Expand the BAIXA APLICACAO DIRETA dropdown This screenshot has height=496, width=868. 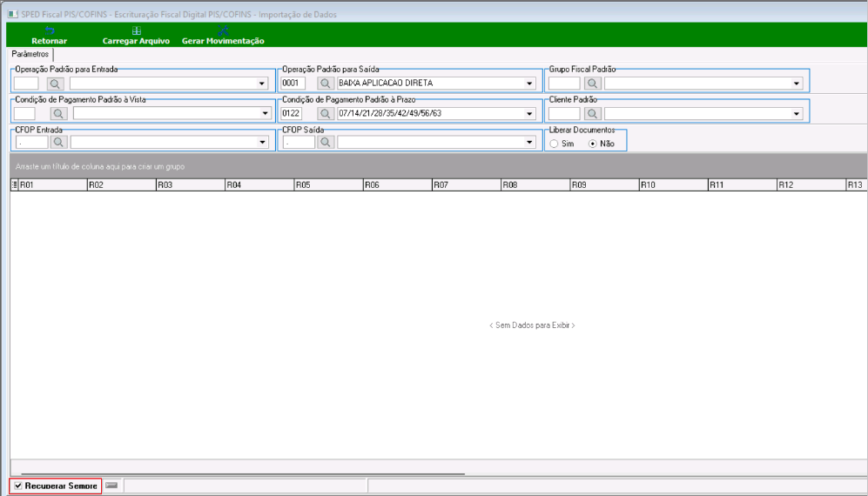click(530, 84)
